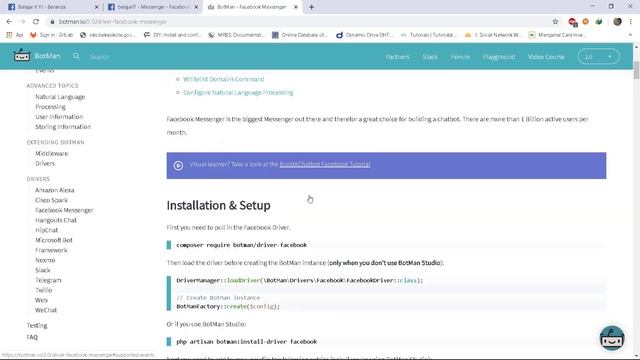The height and width of the screenshot is (360, 640).
Task: Select HipChat driver in sidebar
Action: (47, 230)
